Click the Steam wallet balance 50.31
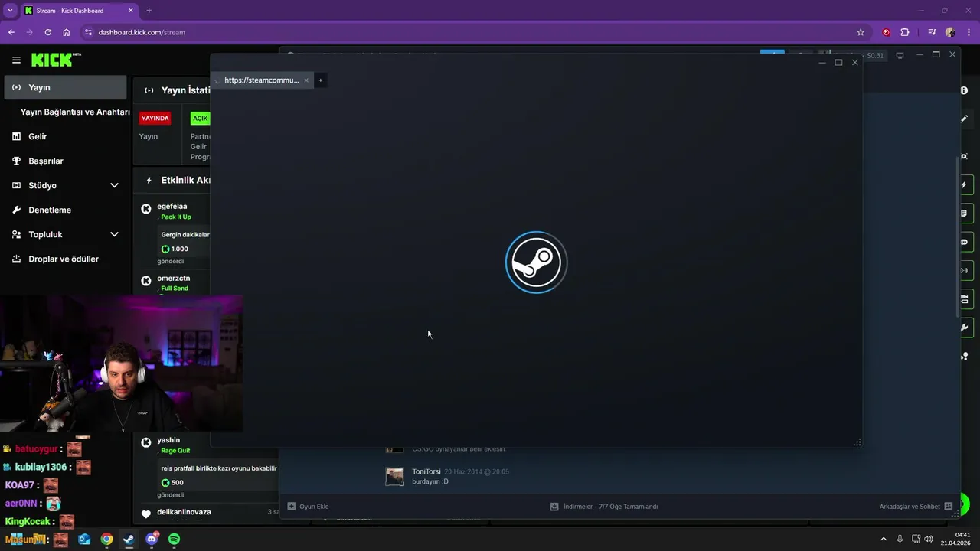Viewport: 980px width, 551px height. point(874,56)
